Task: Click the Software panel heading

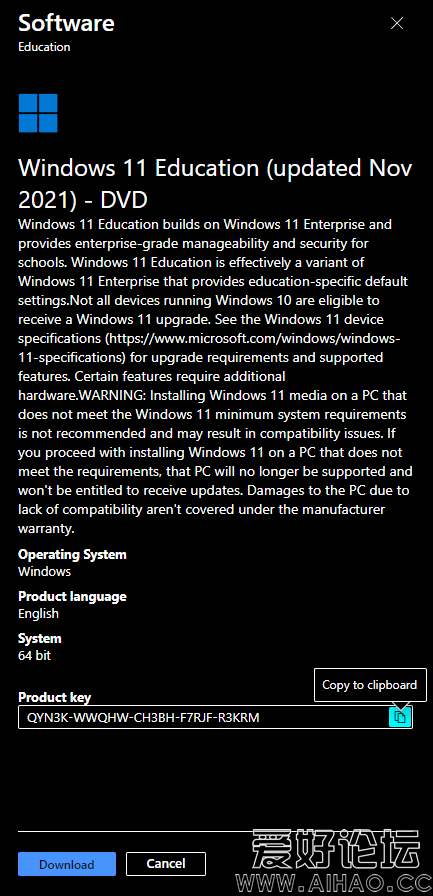Action: click(66, 23)
